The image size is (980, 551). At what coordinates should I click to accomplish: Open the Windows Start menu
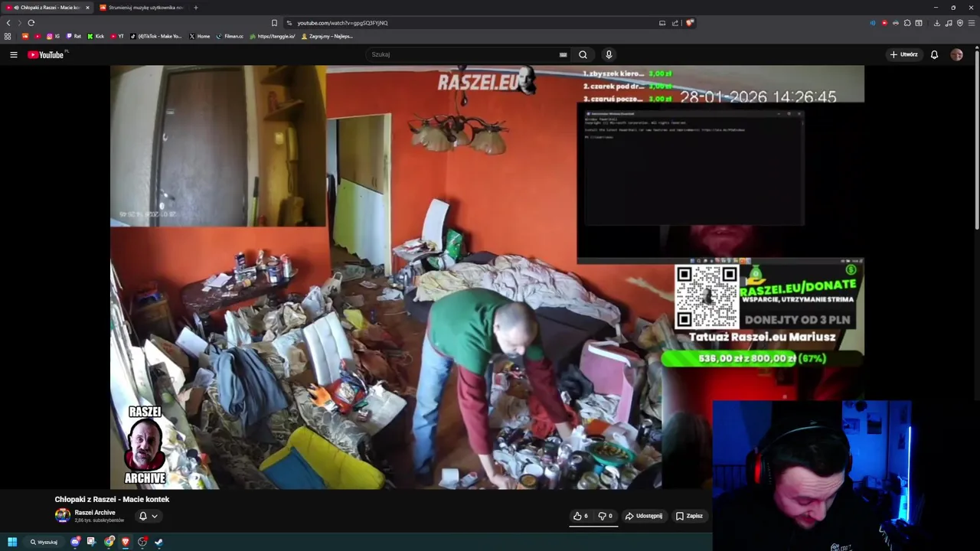click(12, 542)
